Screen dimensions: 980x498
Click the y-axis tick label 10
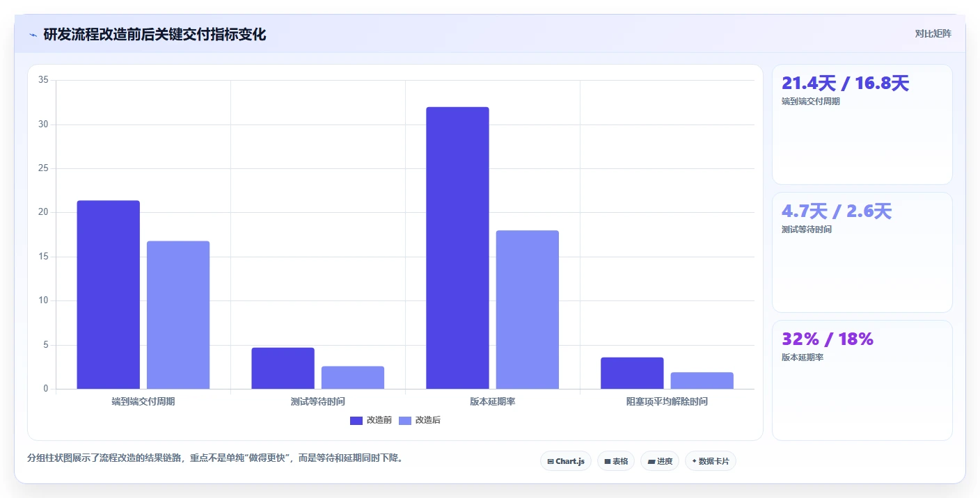pyautogui.click(x=43, y=300)
